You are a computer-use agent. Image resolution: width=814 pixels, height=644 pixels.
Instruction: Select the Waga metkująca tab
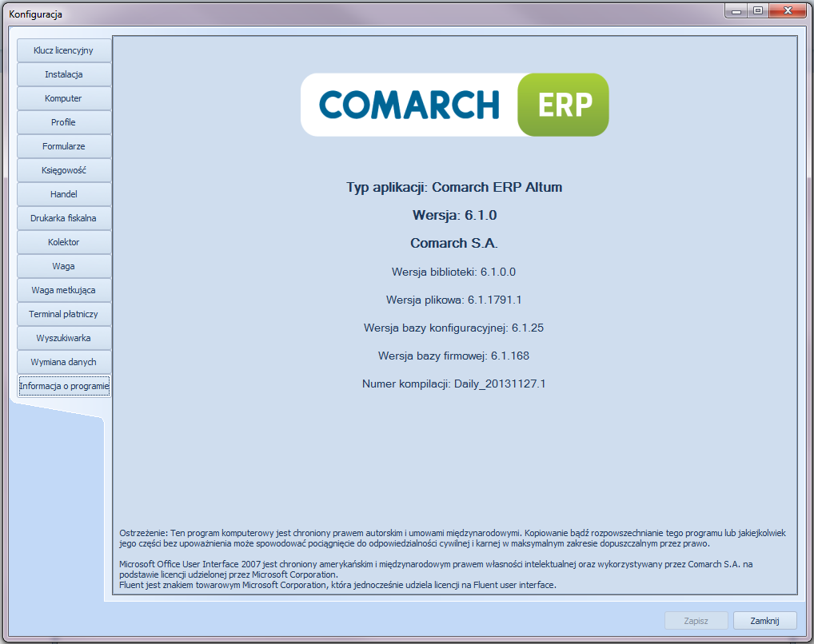(64, 290)
